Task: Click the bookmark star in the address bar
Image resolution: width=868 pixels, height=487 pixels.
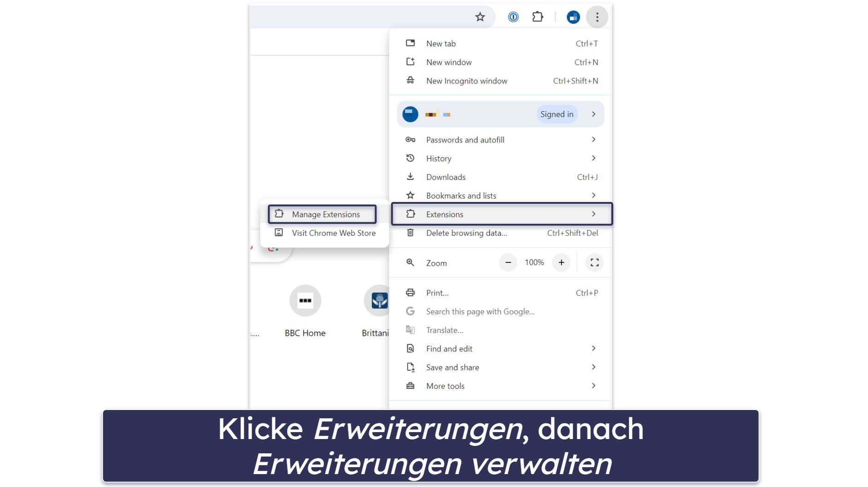Action: tap(480, 17)
